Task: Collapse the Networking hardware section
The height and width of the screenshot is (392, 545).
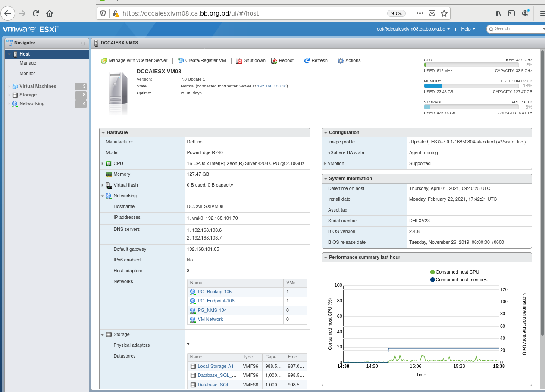Action: 103,196
